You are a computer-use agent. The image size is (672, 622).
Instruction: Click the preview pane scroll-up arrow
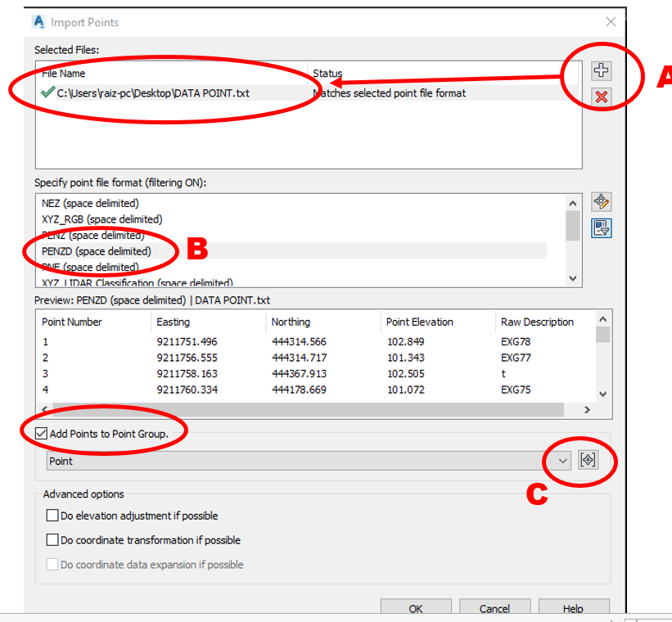(602, 319)
